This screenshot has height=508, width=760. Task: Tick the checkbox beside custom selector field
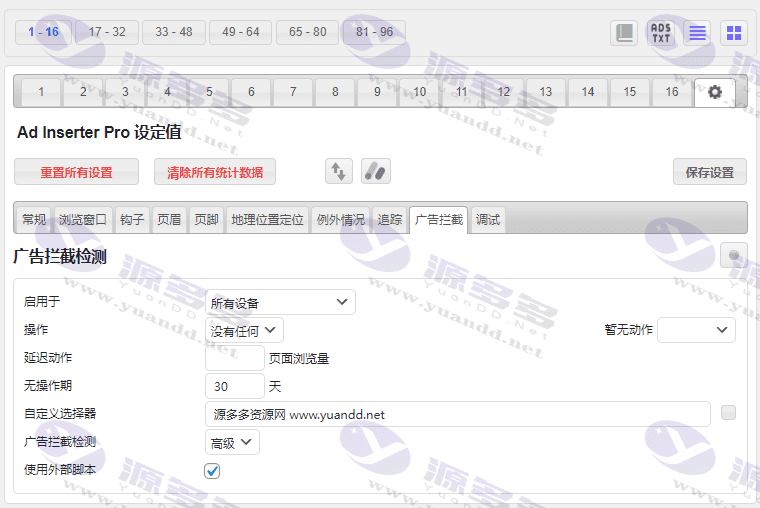728,413
